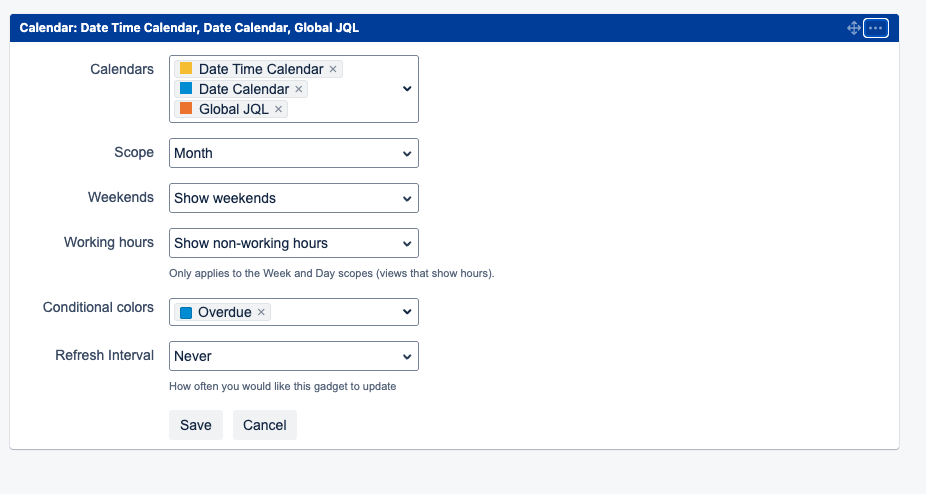926x494 pixels.
Task: Remove Overdue conditional color tag
Action: coord(261,312)
